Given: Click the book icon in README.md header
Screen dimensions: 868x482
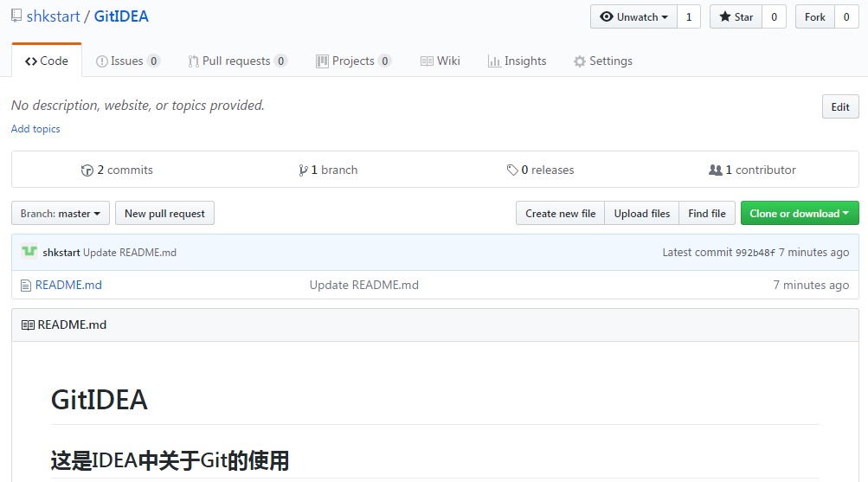Looking at the screenshot, I should (28, 325).
